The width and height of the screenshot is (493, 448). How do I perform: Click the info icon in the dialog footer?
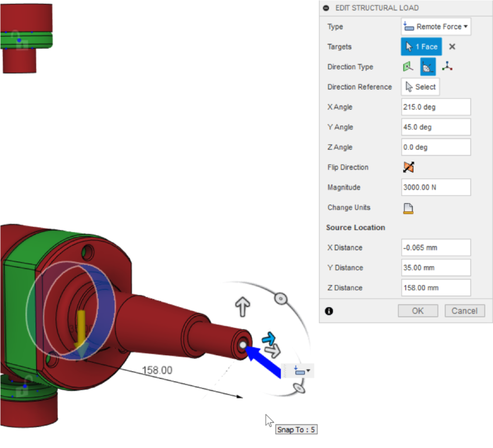click(x=329, y=311)
